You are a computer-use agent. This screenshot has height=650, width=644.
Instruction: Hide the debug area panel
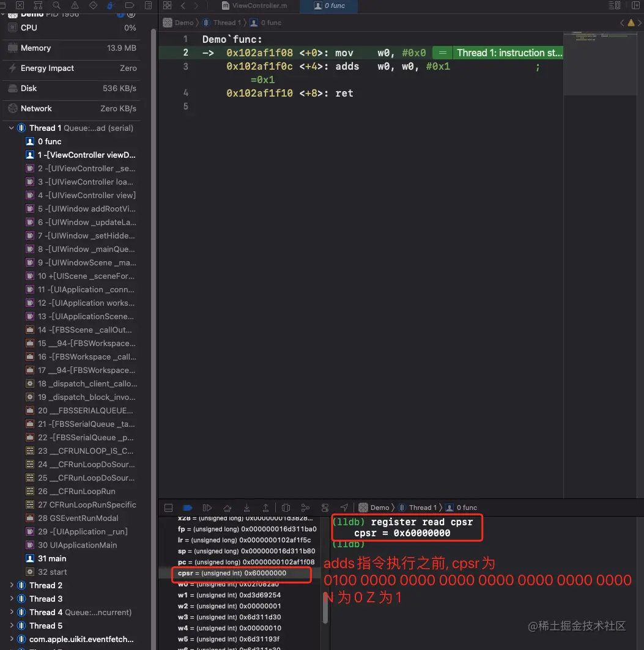[168, 508]
